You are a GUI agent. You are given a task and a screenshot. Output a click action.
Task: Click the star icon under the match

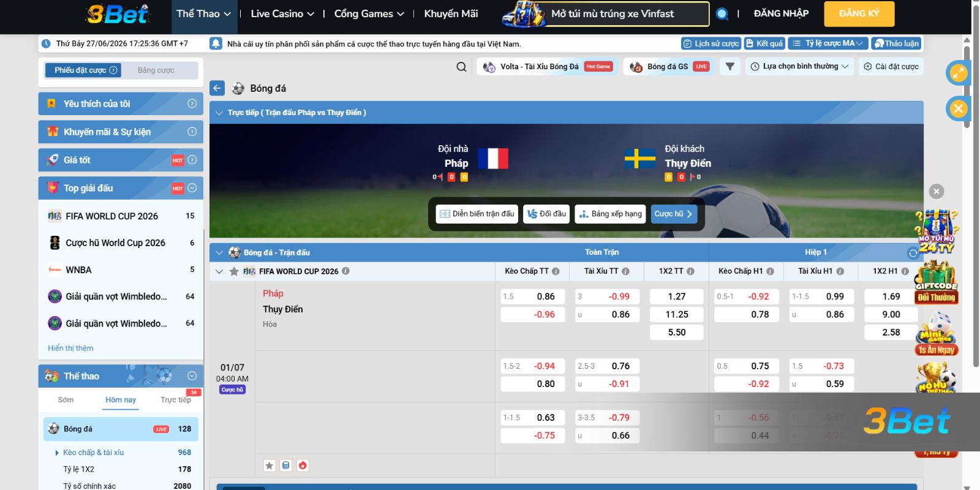tap(269, 466)
